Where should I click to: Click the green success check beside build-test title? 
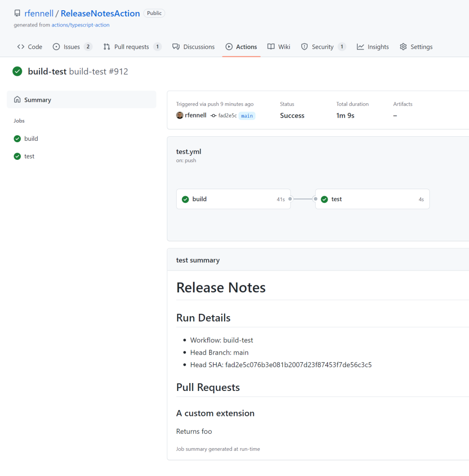pos(17,71)
